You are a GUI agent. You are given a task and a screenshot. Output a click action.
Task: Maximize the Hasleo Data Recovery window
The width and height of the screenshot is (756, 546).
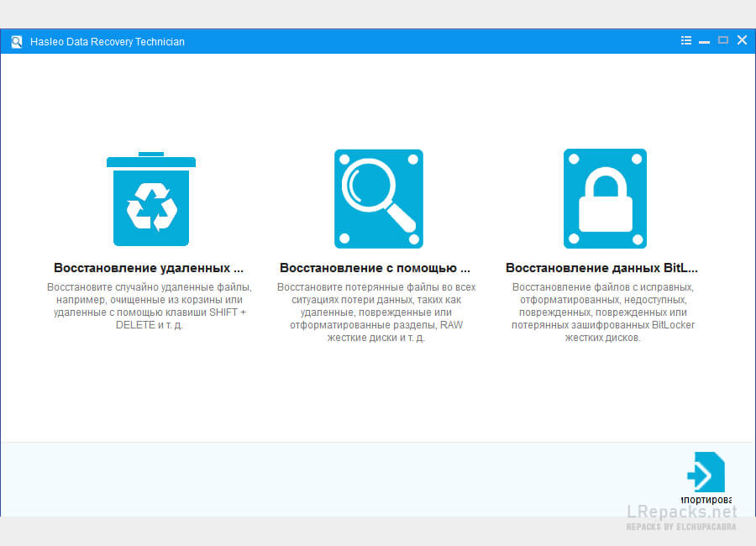[723, 40]
